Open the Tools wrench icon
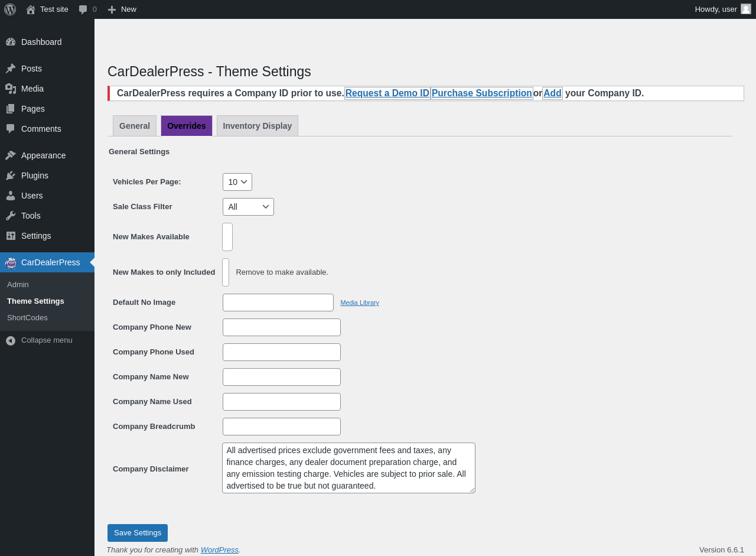This screenshot has height=556, width=756. click(x=11, y=216)
